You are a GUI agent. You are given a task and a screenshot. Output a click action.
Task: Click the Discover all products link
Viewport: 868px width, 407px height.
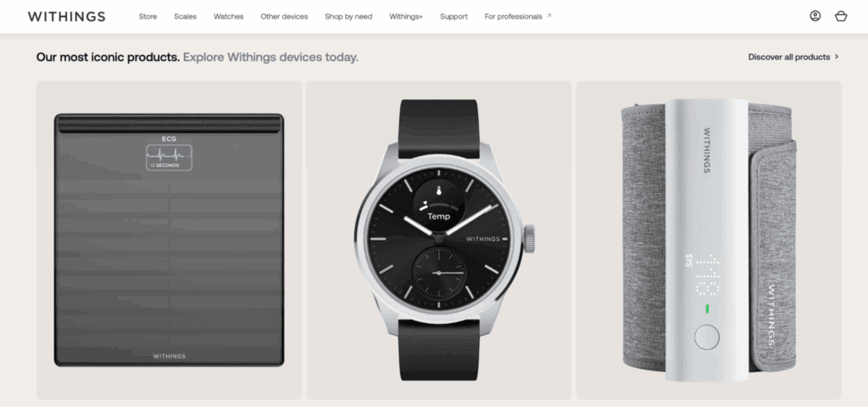coord(789,57)
